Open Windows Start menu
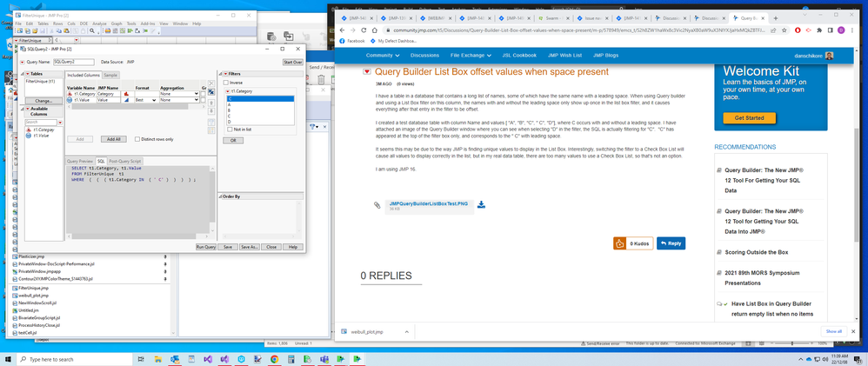This screenshot has width=868, height=366. [x=7, y=359]
